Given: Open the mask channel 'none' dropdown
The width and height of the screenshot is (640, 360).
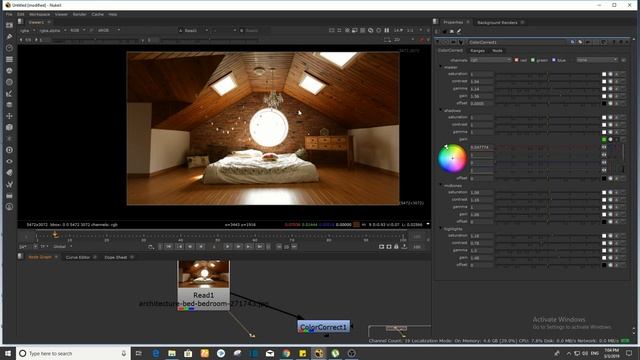Looking at the screenshot, I should pyautogui.click(x=597, y=60).
